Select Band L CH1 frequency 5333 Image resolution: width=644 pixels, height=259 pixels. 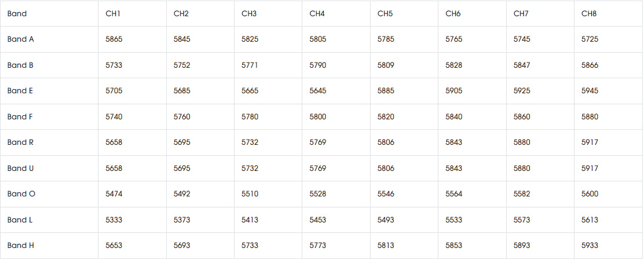114,220
